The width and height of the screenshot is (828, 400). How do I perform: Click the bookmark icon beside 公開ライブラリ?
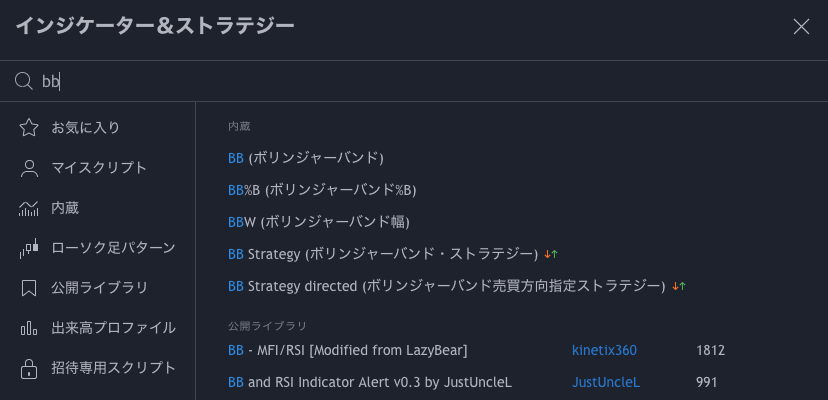(29, 288)
